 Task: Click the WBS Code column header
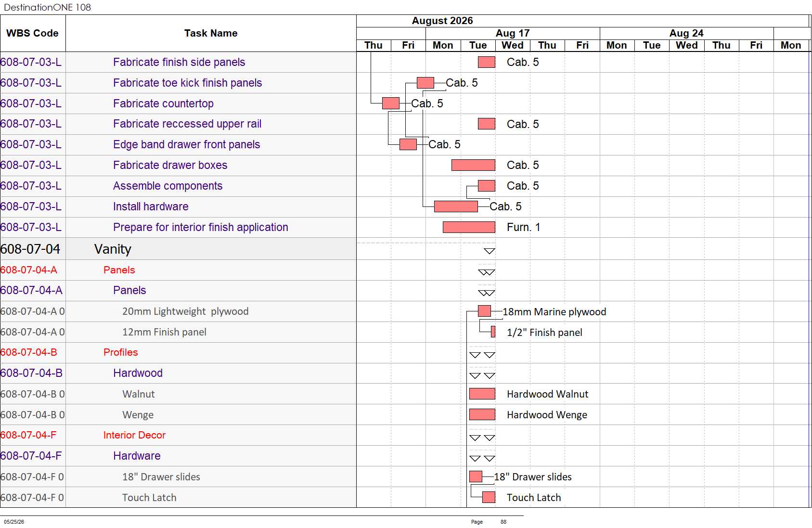(x=32, y=33)
